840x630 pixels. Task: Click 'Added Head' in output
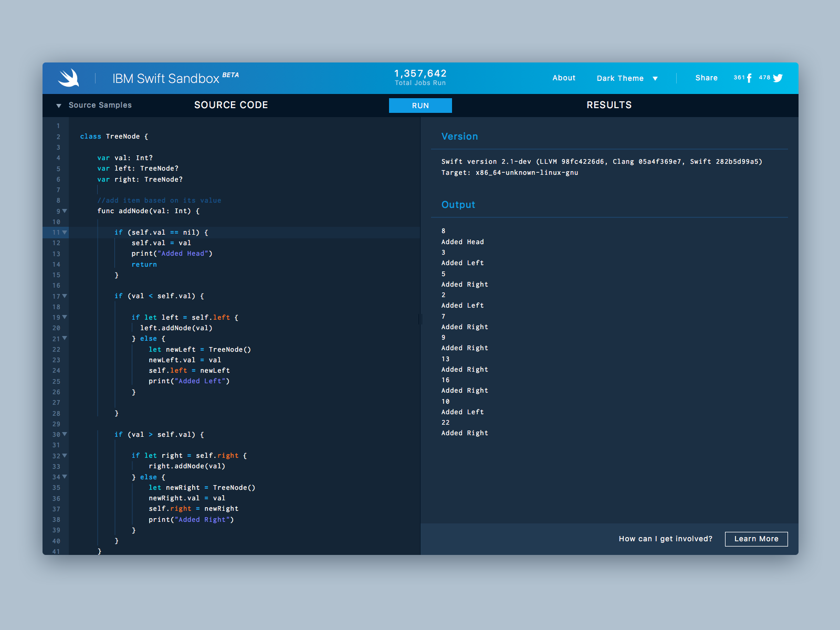tap(463, 242)
